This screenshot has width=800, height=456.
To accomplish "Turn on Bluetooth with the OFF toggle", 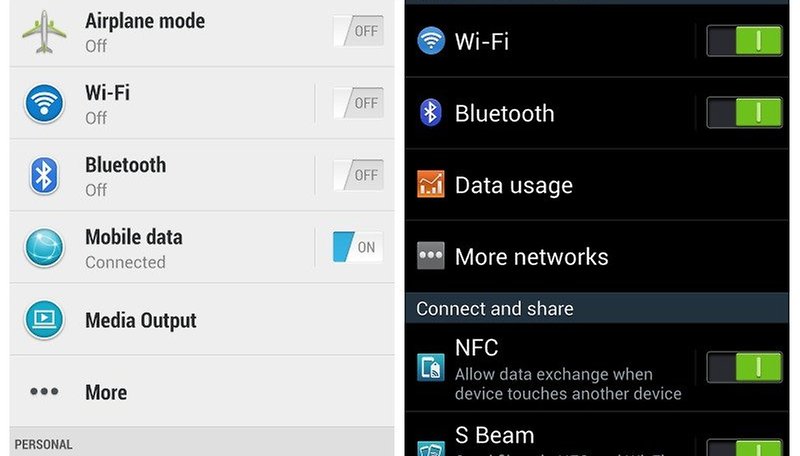I will [x=358, y=175].
